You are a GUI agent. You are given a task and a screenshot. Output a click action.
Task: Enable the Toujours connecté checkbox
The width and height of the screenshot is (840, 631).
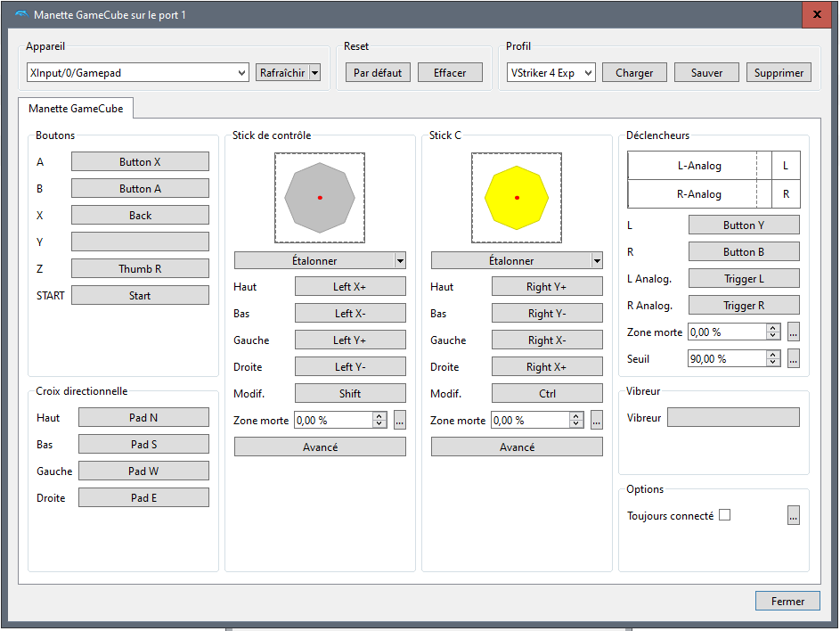(x=724, y=515)
